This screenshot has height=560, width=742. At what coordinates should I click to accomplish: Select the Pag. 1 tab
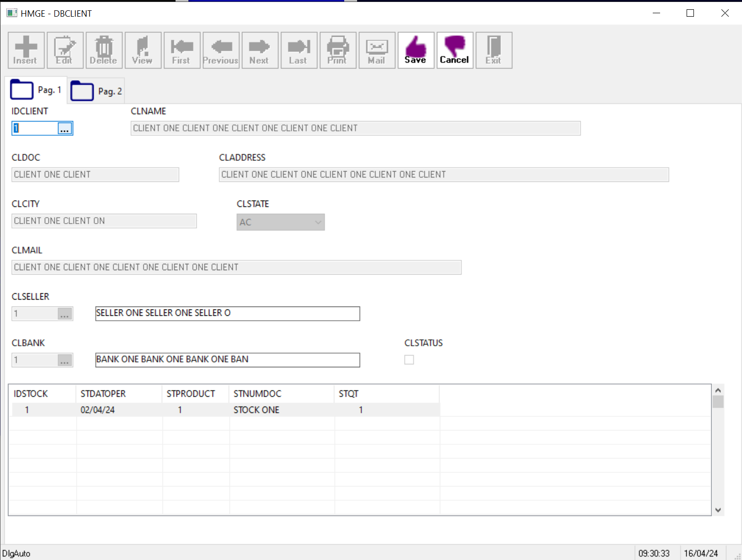click(x=37, y=90)
